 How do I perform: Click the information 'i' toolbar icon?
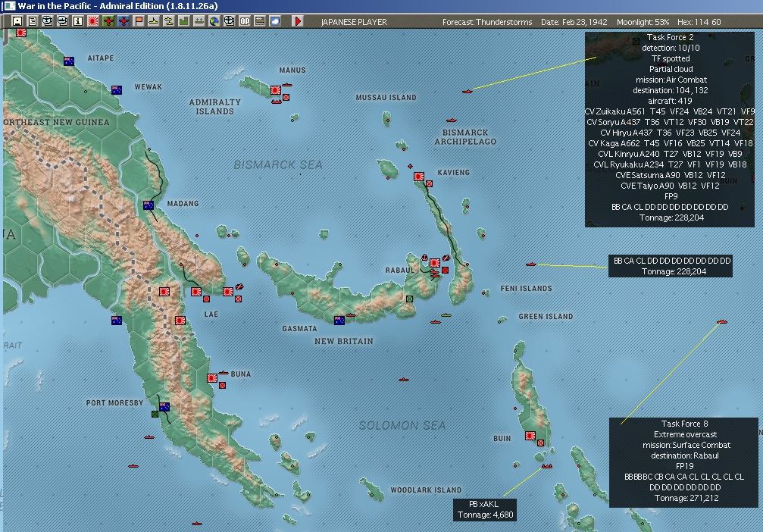(78, 21)
